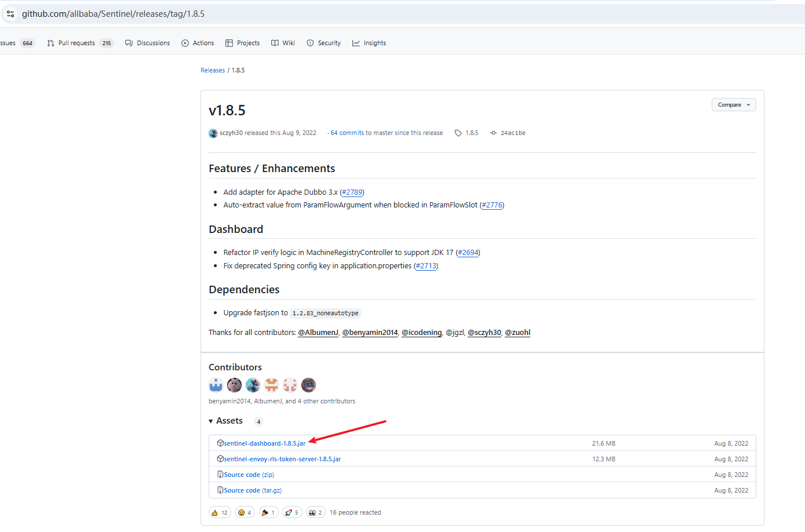Collapse the Assets section
This screenshot has width=805, height=532.
tap(226, 421)
